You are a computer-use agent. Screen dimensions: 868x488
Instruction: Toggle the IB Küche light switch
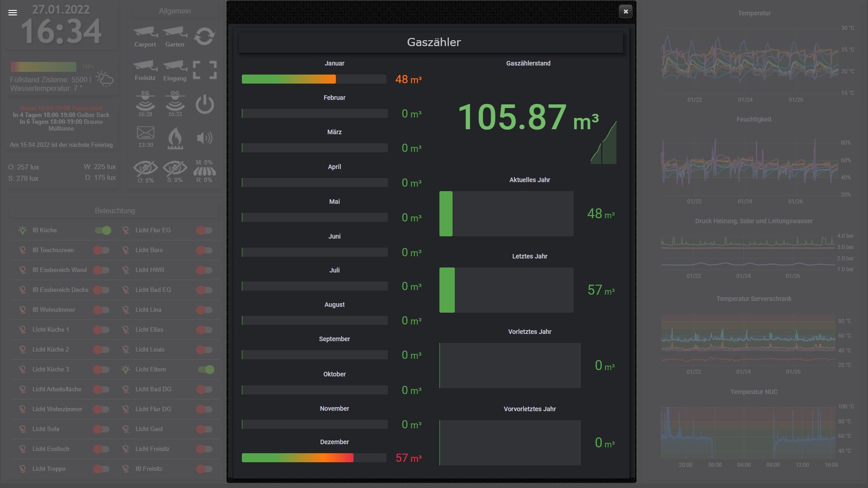pos(103,230)
